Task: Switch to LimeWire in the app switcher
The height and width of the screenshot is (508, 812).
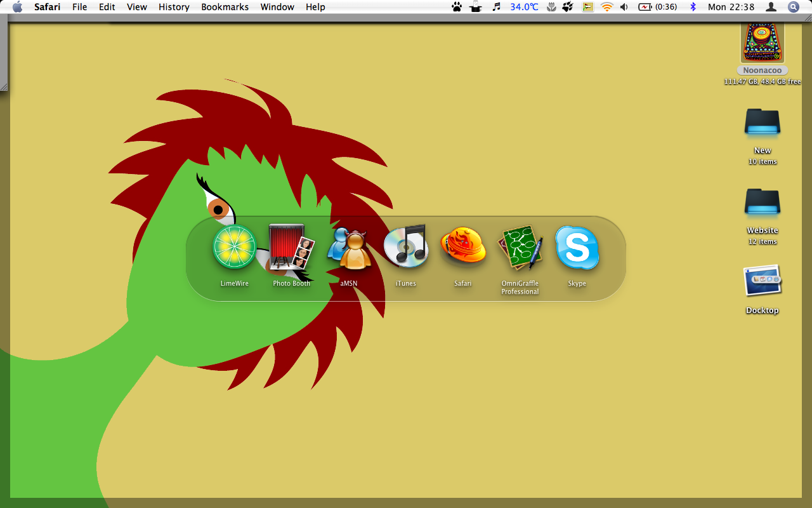Action: tap(235, 247)
